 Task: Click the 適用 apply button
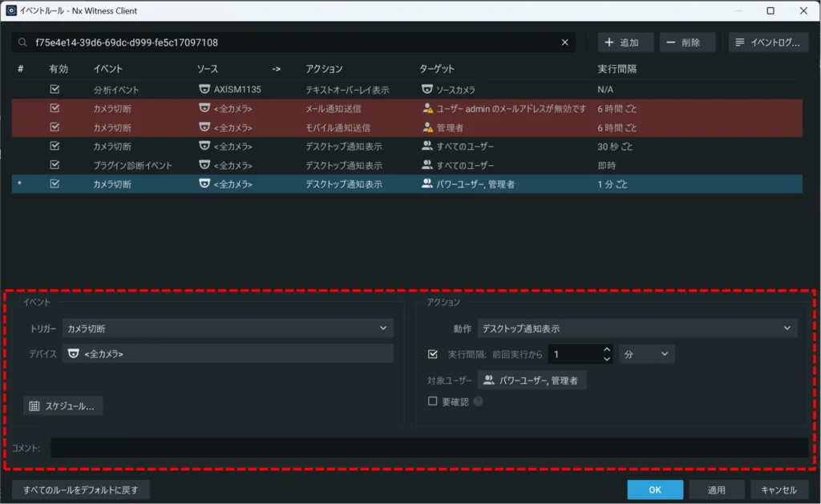[x=716, y=490]
